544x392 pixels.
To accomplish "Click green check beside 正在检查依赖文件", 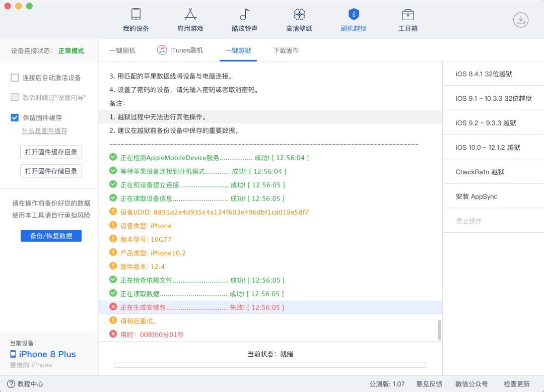I will point(113,280).
